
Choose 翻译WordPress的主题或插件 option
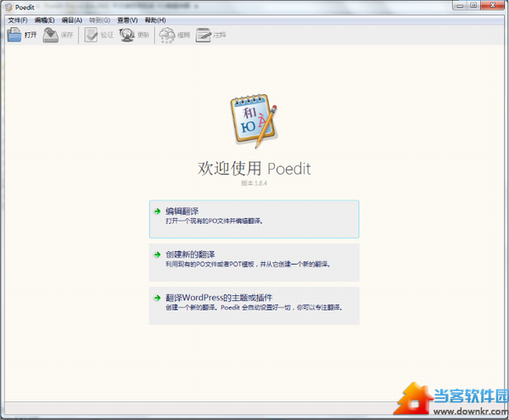pyautogui.click(x=254, y=305)
